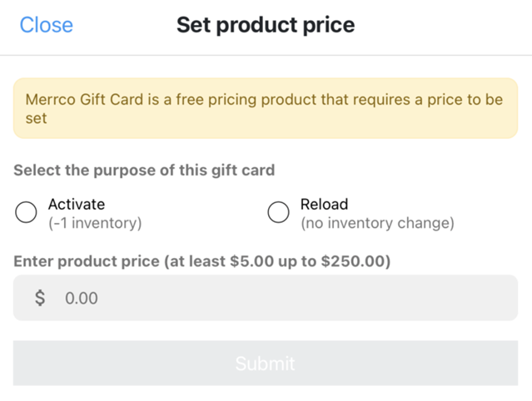Select the Reload radio button circle
The image size is (532, 401).
click(278, 213)
